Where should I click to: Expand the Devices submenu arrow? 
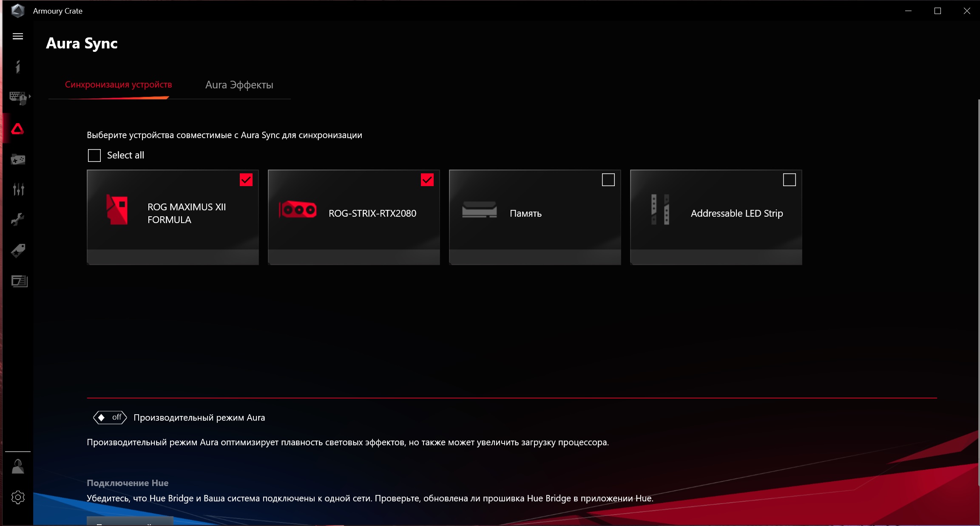[30, 97]
